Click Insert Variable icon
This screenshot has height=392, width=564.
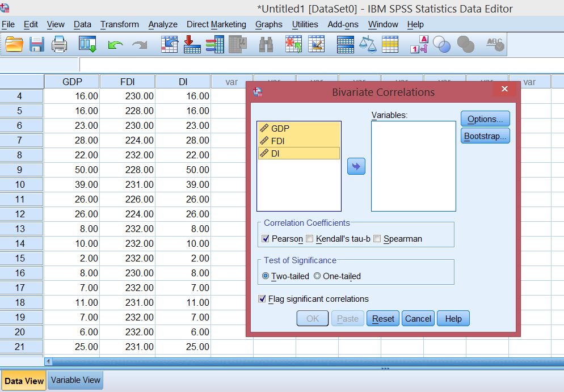[x=317, y=45]
